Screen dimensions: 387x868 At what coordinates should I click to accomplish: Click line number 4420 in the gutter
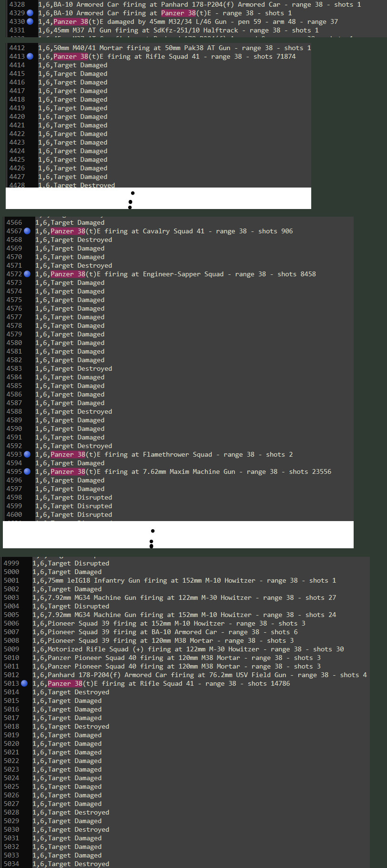point(17,116)
